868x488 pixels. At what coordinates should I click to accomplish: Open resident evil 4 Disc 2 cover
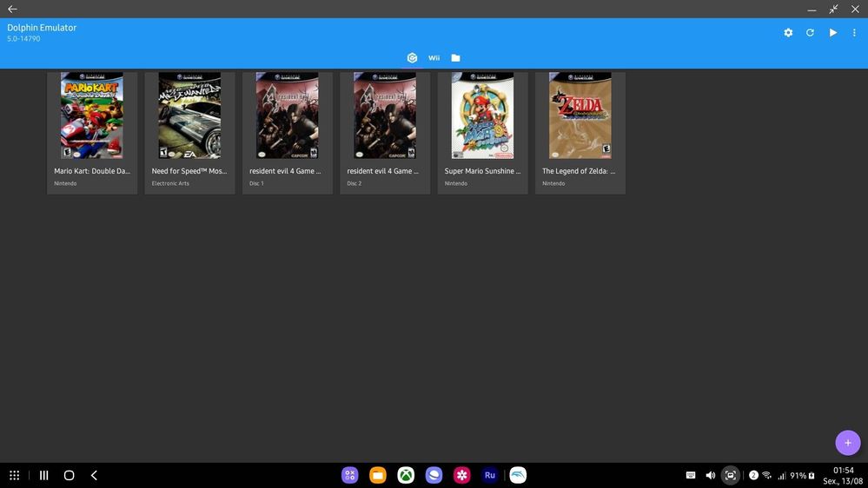[x=385, y=115]
